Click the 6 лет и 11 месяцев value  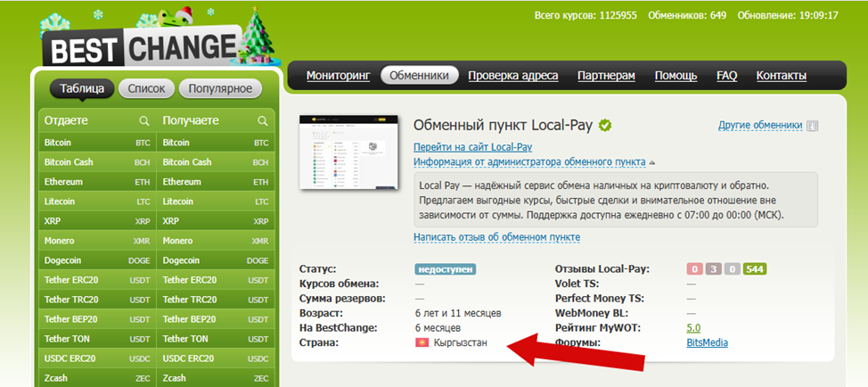[x=458, y=313]
